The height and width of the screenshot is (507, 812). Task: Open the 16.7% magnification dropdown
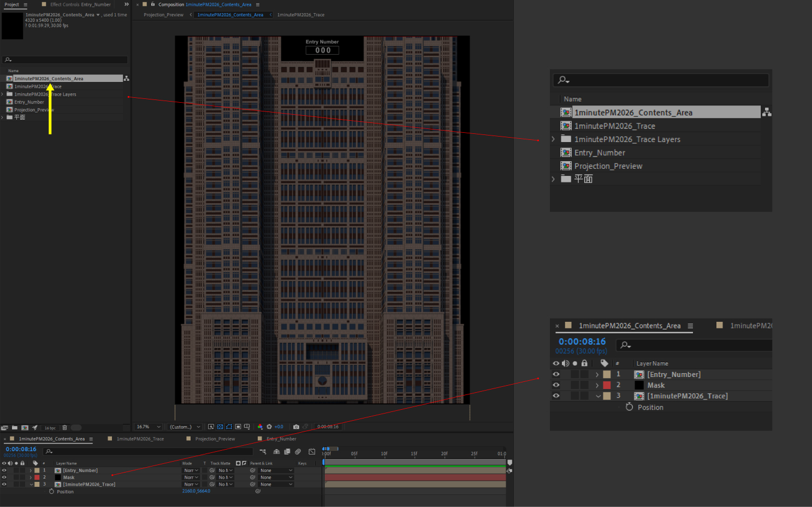click(149, 427)
